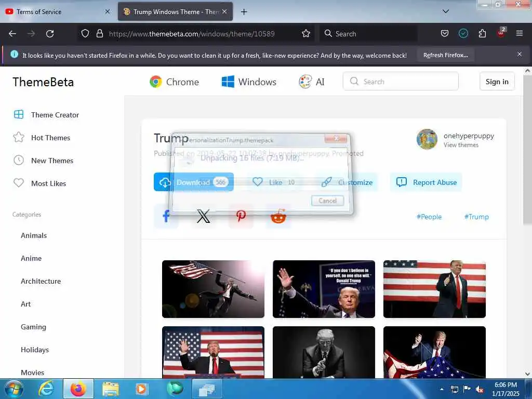Open the thumbnail with the quote text
Screen dimensions: 532x399
(x=324, y=289)
